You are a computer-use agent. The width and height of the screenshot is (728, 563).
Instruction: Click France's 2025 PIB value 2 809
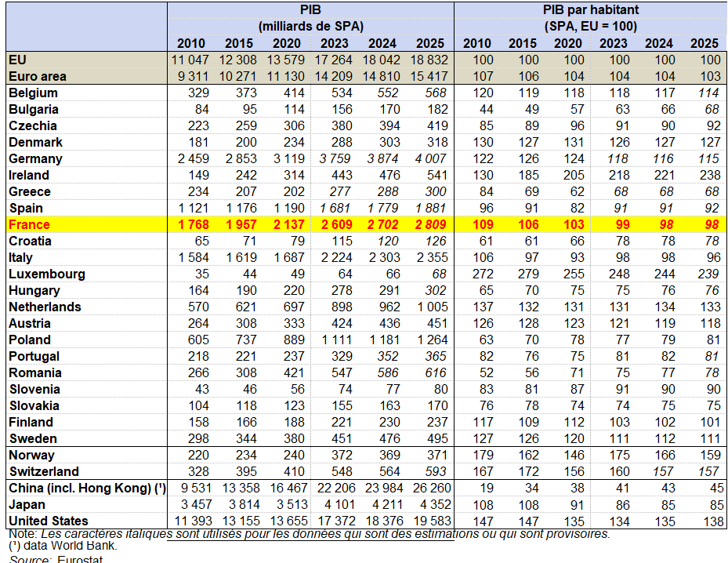coord(430,225)
